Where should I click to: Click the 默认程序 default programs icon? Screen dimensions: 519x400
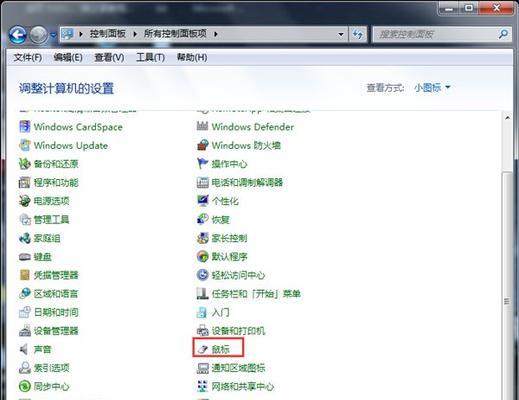click(202, 257)
